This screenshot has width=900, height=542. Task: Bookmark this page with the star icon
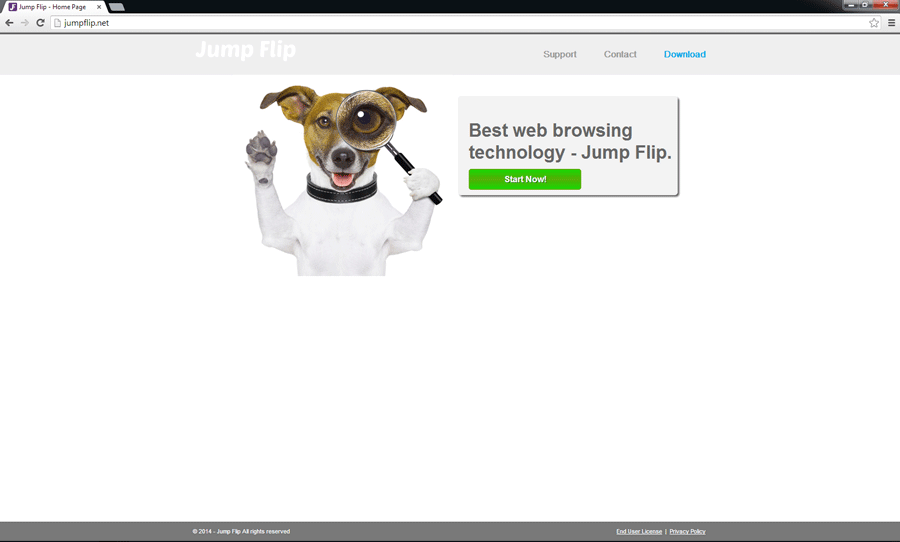point(873,23)
